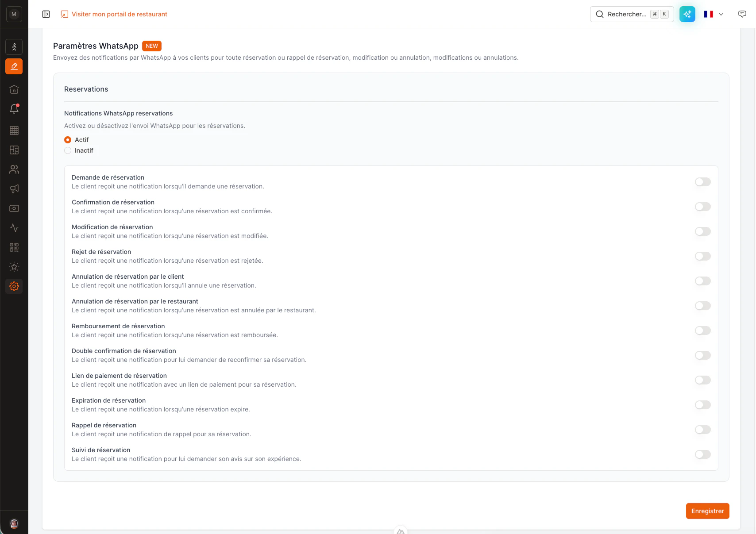Screen dimensions: 756x534
Task: Toggle Modification de réservation switch
Action: 703,231
